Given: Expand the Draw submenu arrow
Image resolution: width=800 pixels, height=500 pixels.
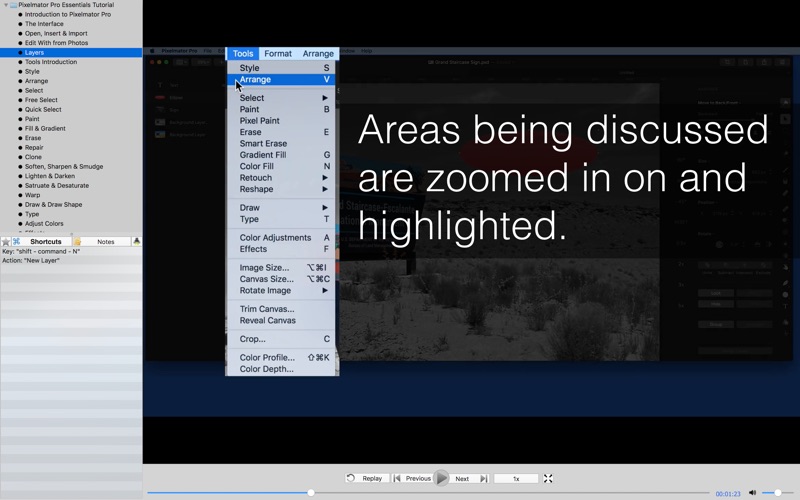Looking at the screenshot, I should point(324,208).
